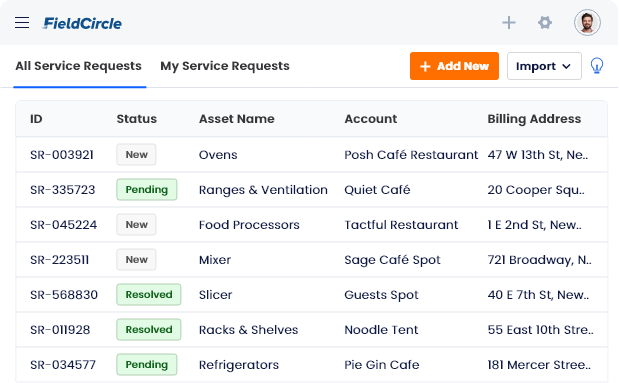
Task: Click Pending badge for SR-034577
Action: (146, 364)
